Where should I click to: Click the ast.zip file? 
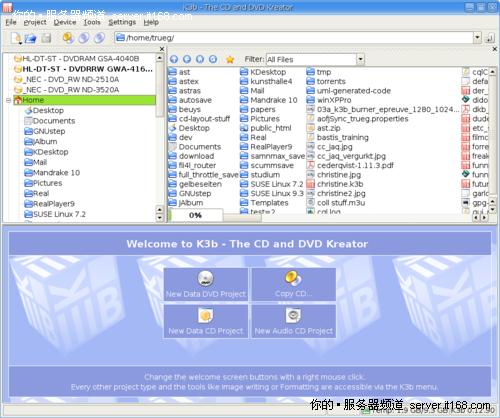324,128
